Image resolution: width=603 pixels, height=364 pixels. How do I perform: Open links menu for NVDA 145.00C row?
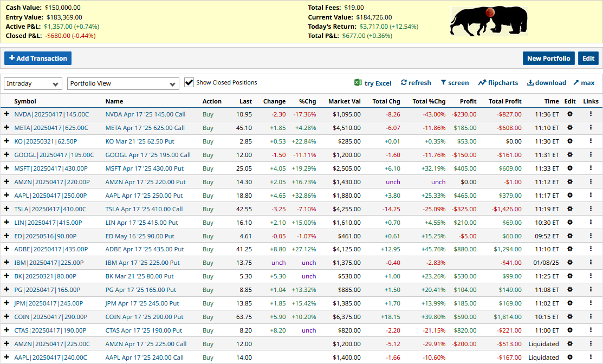click(591, 114)
